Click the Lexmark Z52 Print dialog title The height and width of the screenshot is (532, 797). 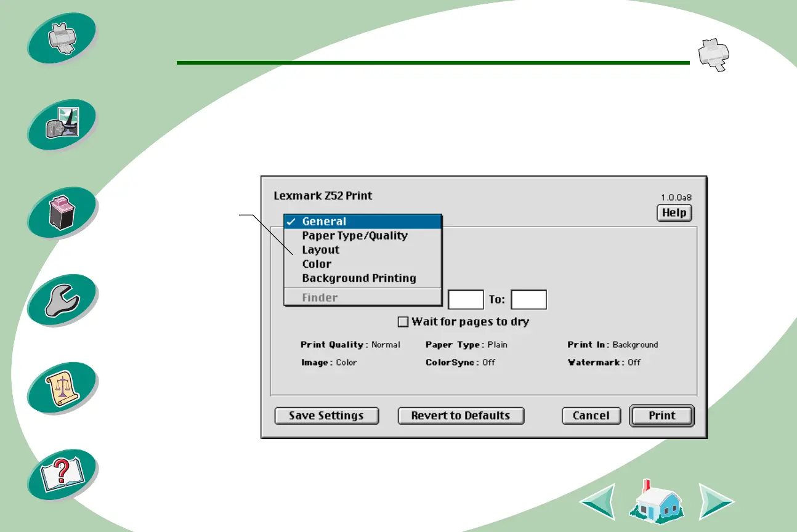(323, 196)
